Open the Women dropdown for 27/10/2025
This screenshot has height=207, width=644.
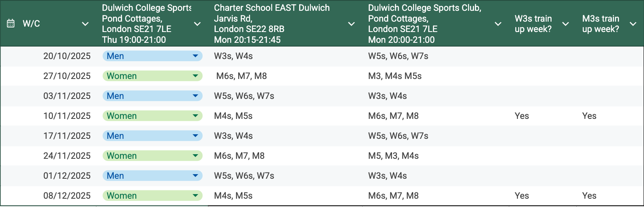pyautogui.click(x=195, y=76)
